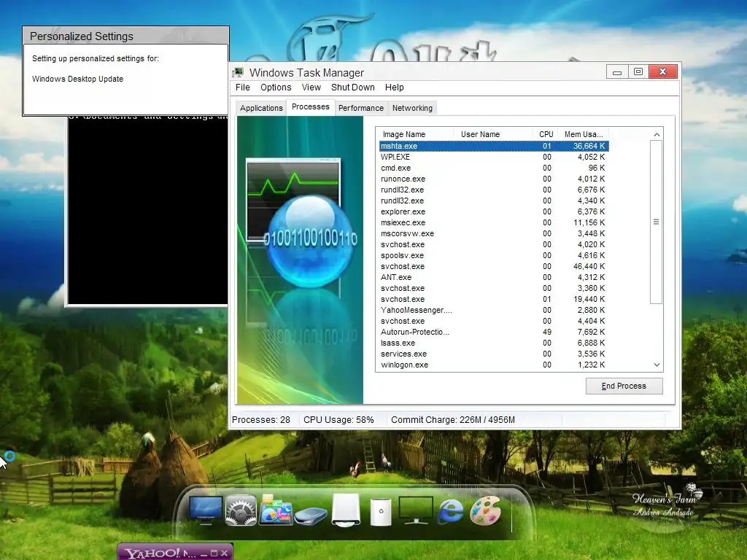Screen dimensions: 747x560
Task: Select the cmd.exe process
Action: (494, 168)
